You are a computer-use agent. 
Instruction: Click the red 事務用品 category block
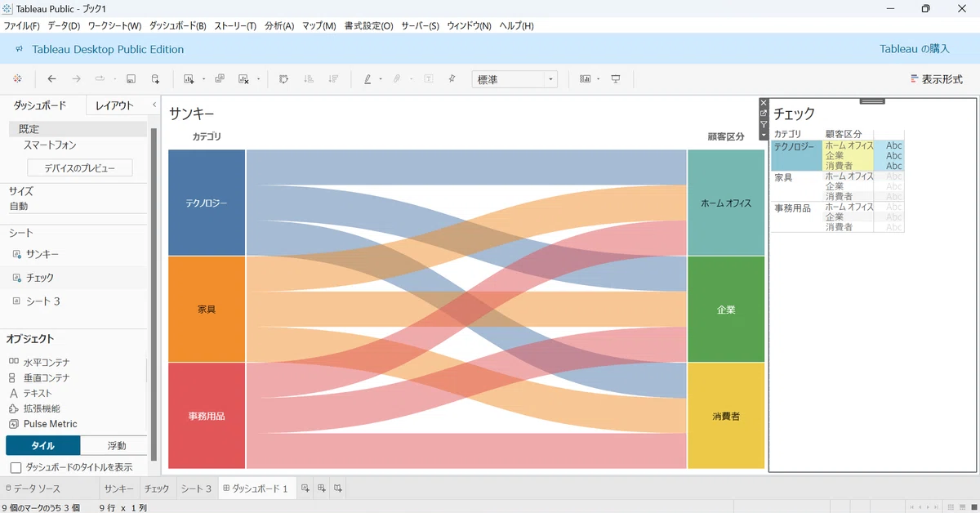[x=207, y=416]
